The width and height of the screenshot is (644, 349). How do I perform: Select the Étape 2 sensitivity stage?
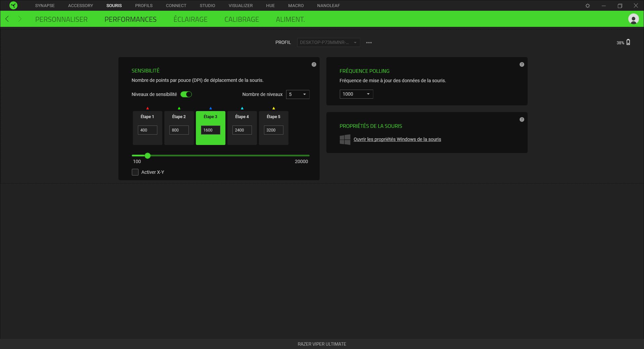point(179,128)
